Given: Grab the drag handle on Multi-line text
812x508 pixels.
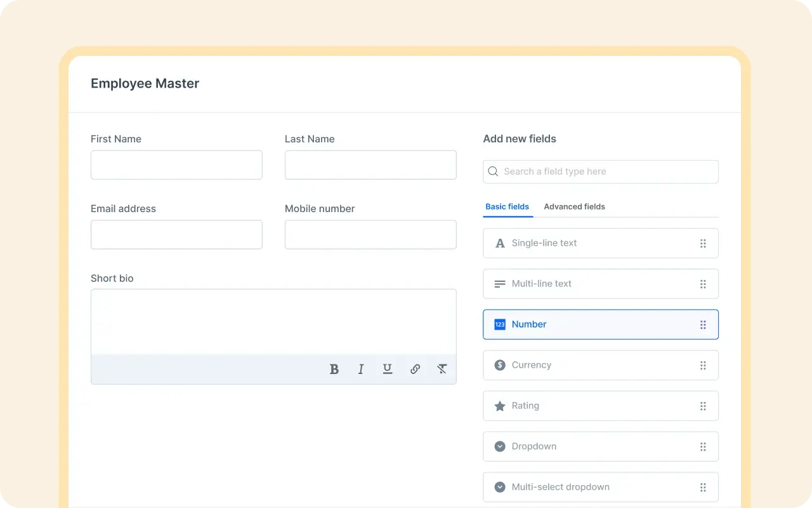Looking at the screenshot, I should (703, 284).
